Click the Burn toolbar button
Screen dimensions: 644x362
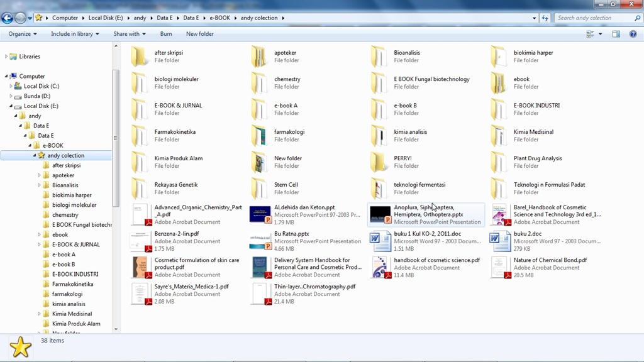click(166, 34)
